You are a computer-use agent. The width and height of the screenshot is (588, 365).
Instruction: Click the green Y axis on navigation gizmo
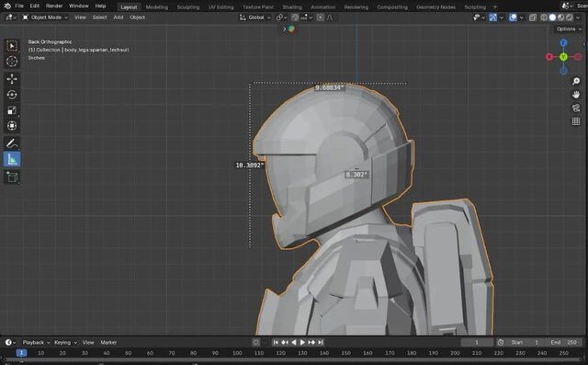click(x=563, y=57)
